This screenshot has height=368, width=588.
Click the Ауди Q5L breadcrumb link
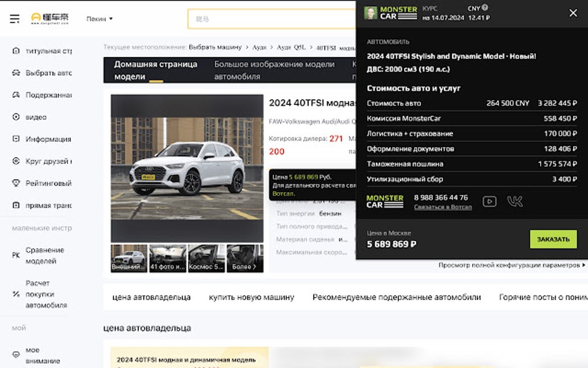(x=291, y=47)
